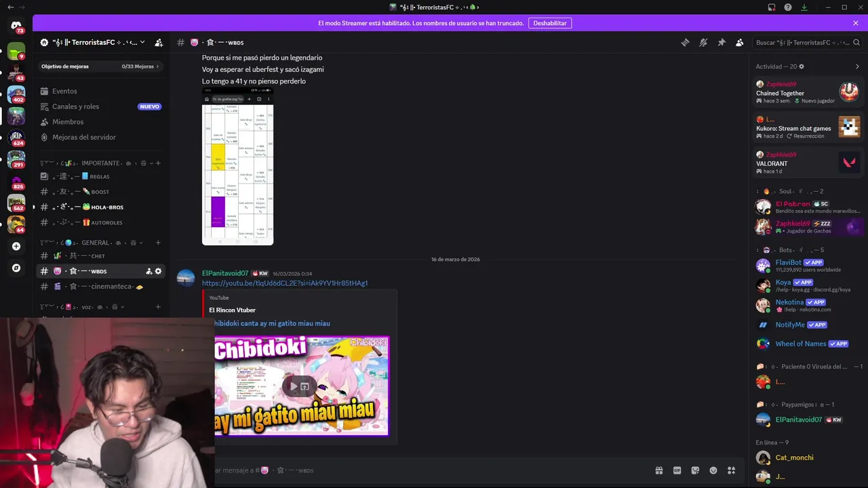Screen dimensions: 868x488
Task: Create invite icon on WBDS channel
Action: pos(149,271)
